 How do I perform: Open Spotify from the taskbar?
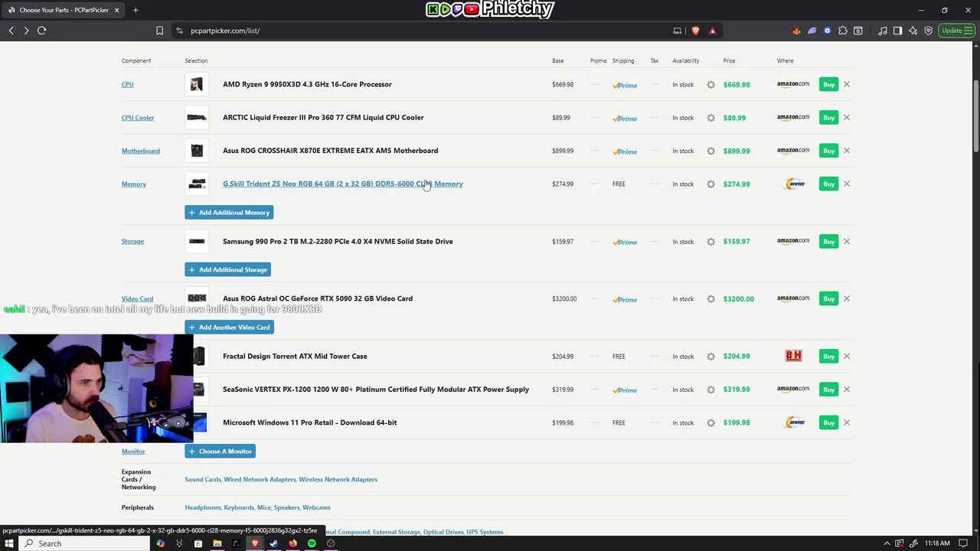click(x=312, y=543)
